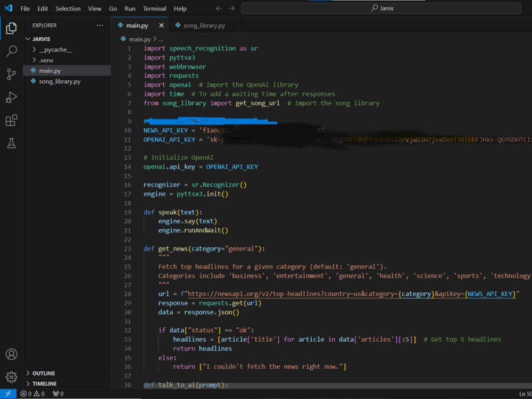Open the File menu

tap(25, 9)
